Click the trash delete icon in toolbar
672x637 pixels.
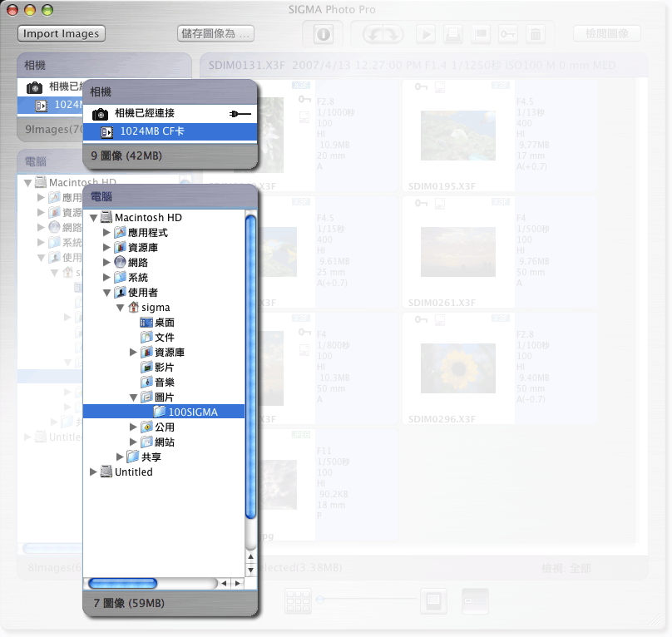tap(536, 34)
